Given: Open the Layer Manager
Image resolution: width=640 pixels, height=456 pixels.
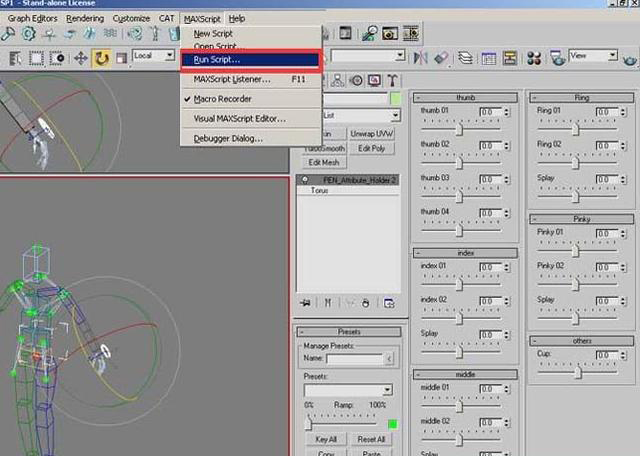Looking at the screenshot, I should point(465,58).
